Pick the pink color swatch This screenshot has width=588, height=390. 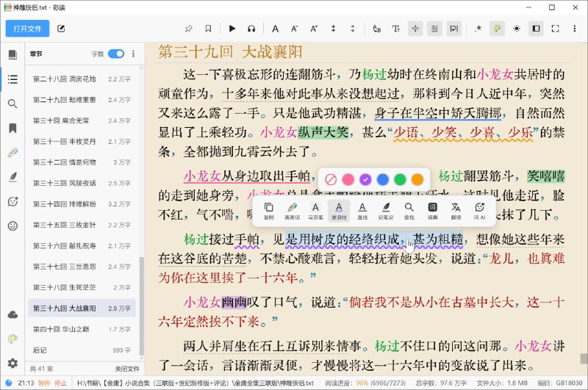tap(348, 179)
